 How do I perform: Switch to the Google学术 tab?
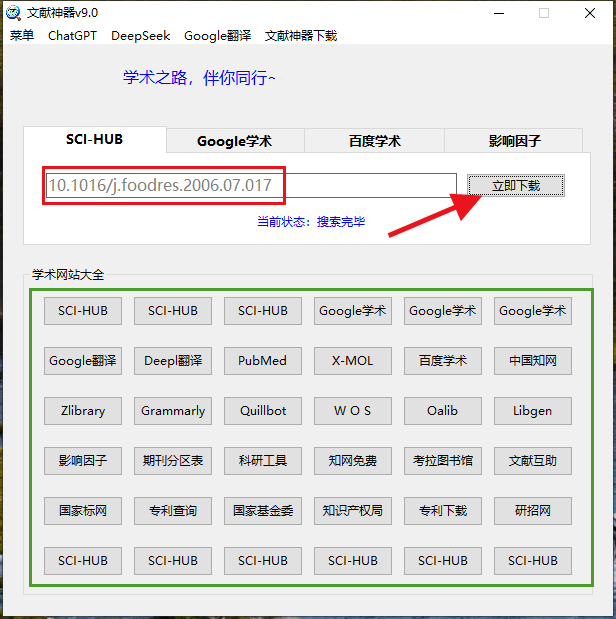[x=235, y=141]
